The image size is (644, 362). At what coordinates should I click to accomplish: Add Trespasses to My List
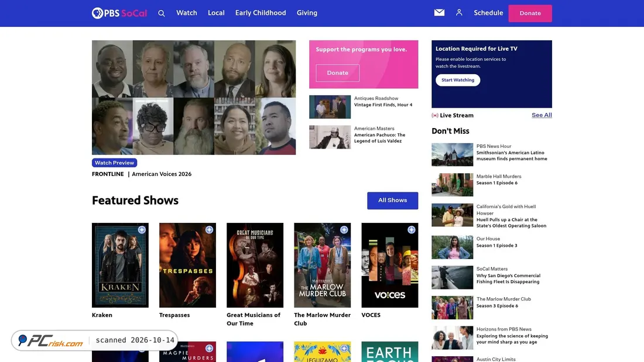point(209,230)
